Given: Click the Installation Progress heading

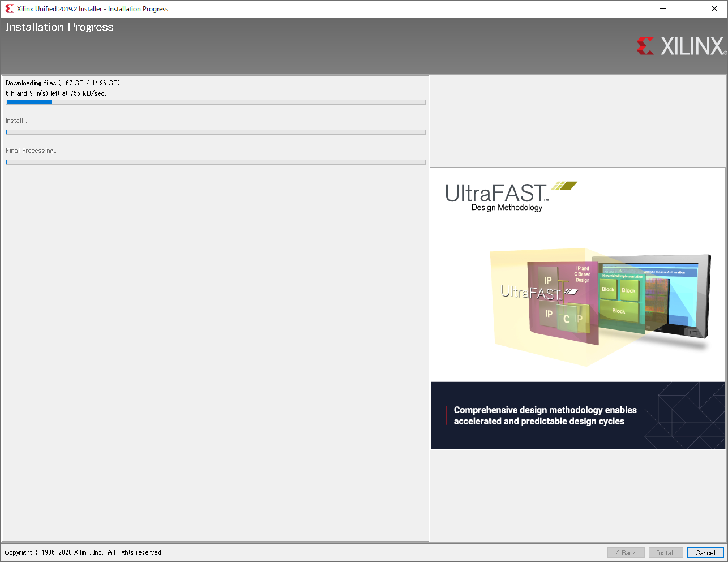Looking at the screenshot, I should (x=59, y=27).
